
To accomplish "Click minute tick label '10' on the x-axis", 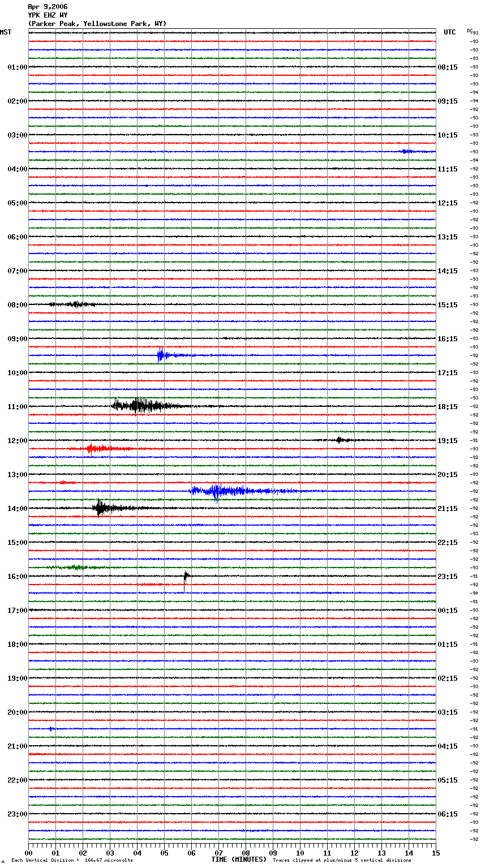I will (x=300, y=853).
